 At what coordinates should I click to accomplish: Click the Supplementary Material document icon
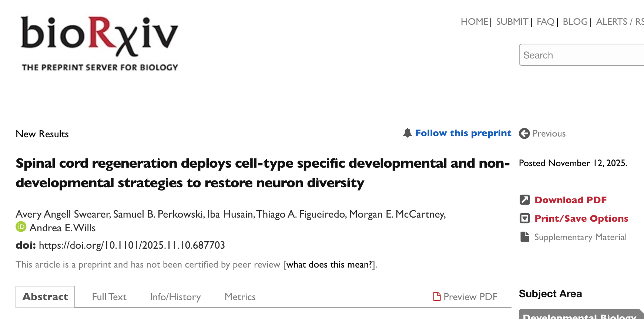(x=525, y=237)
